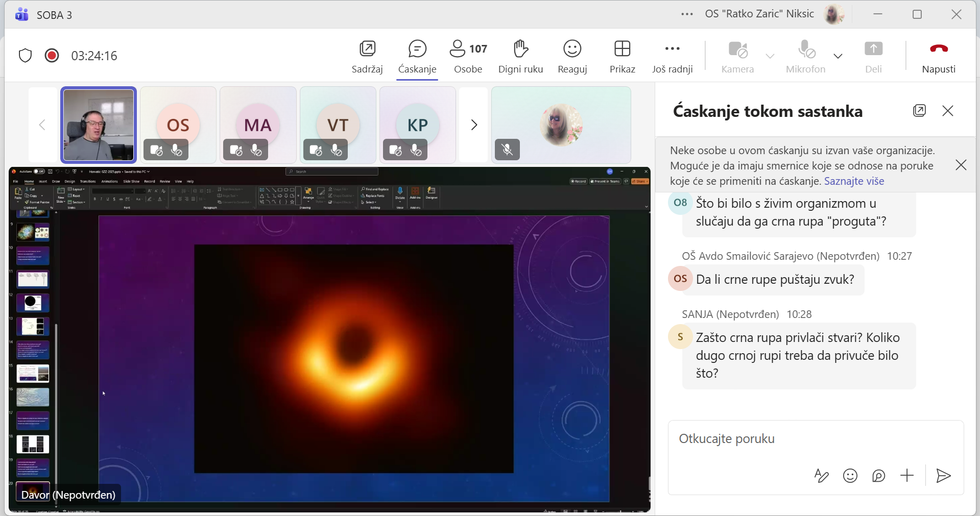This screenshot has width=980, height=516.
Task: Expand microphone options dropdown arrow
Action: pyautogui.click(x=838, y=56)
